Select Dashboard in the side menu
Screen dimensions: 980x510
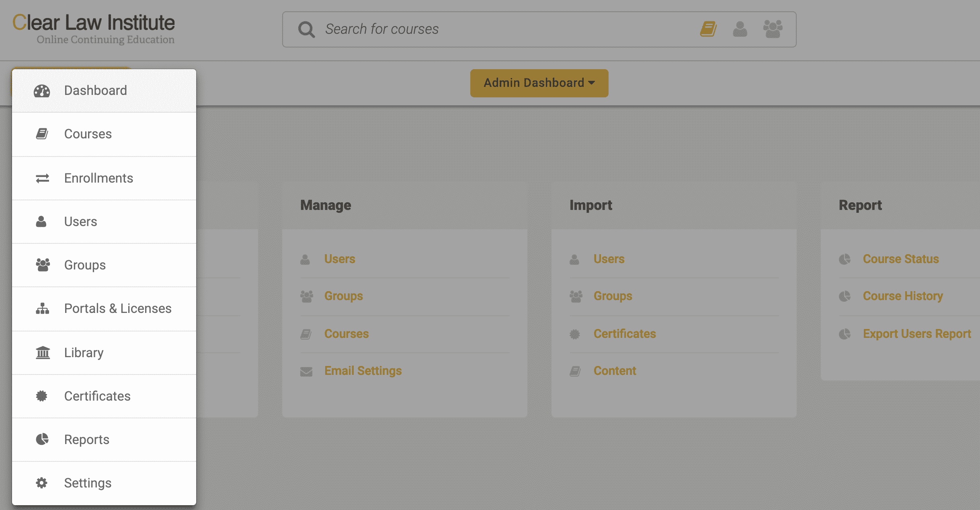104,91
